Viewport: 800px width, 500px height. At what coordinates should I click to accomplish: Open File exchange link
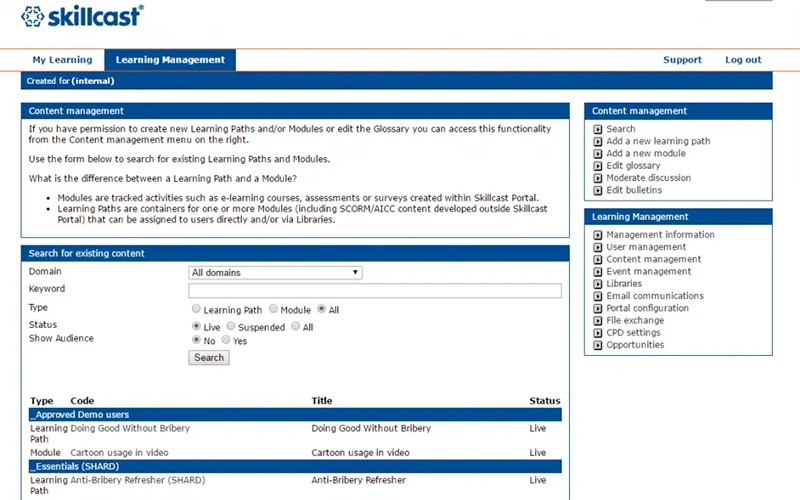pyautogui.click(x=635, y=320)
